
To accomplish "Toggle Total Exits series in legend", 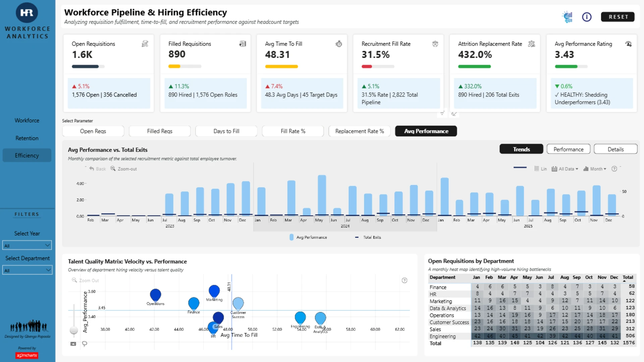I will (x=368, y=237).
